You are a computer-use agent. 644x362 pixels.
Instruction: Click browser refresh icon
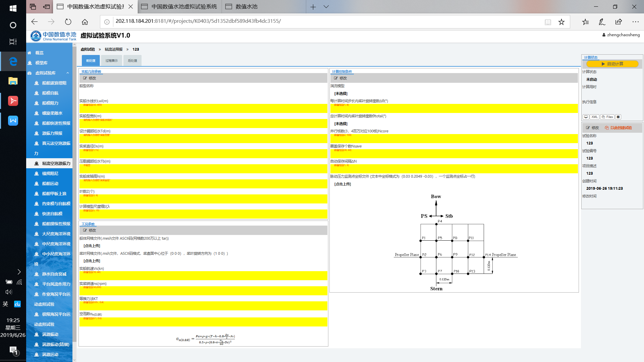point(68,22)
